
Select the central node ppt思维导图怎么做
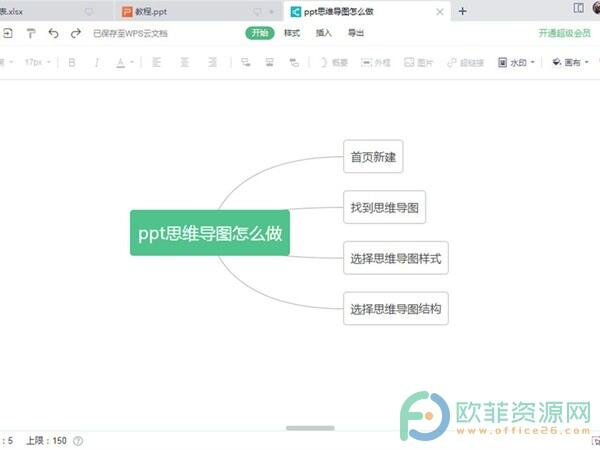click(x=210, y=233)
